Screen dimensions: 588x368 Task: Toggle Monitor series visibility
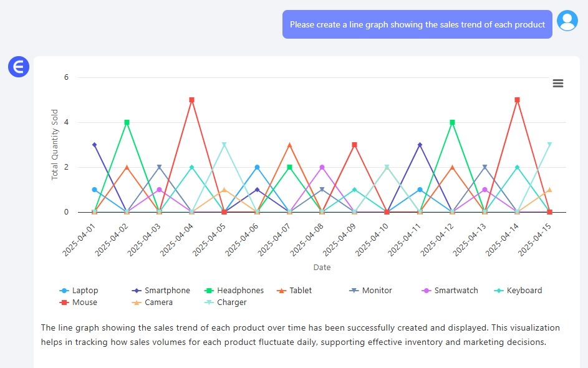371,291
